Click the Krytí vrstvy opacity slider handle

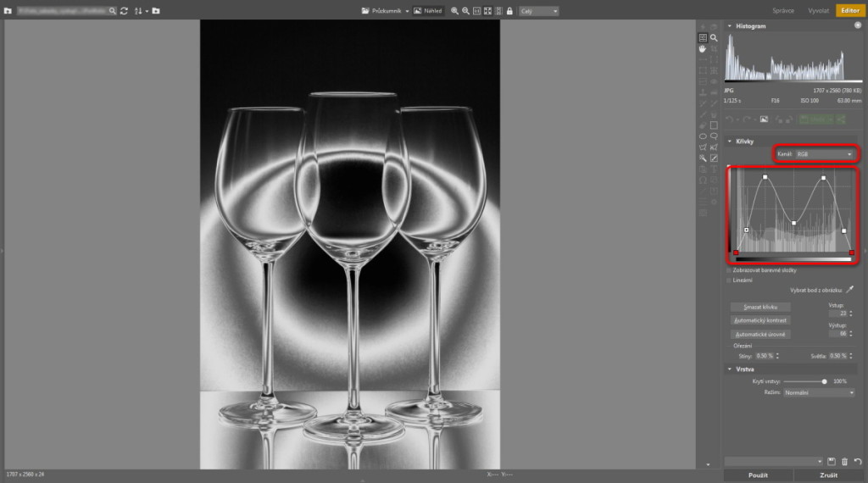[824, 381]
